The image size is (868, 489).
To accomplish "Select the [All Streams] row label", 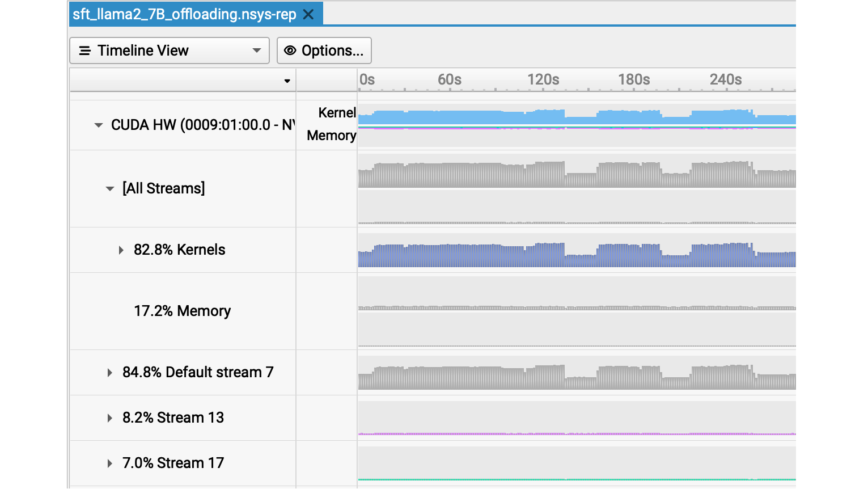I will [164, 188].
